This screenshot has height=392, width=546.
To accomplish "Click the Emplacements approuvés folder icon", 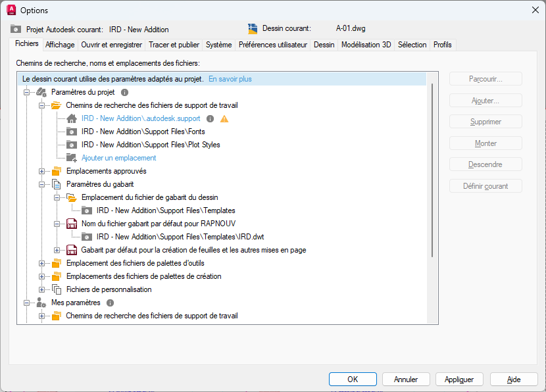I will pyautogui.click(x=57, y=171).
